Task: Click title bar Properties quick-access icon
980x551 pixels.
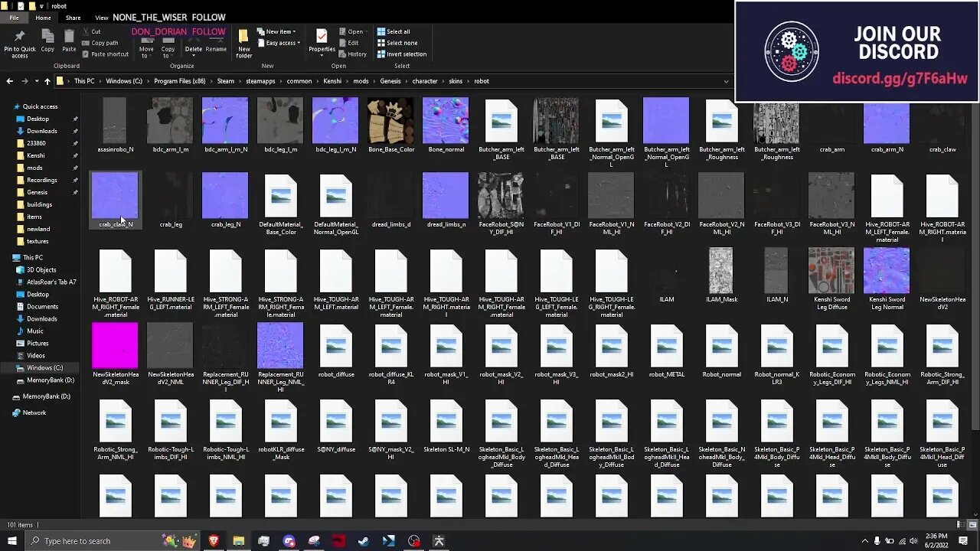Action: pyautogui.click(x=21, y=6)
